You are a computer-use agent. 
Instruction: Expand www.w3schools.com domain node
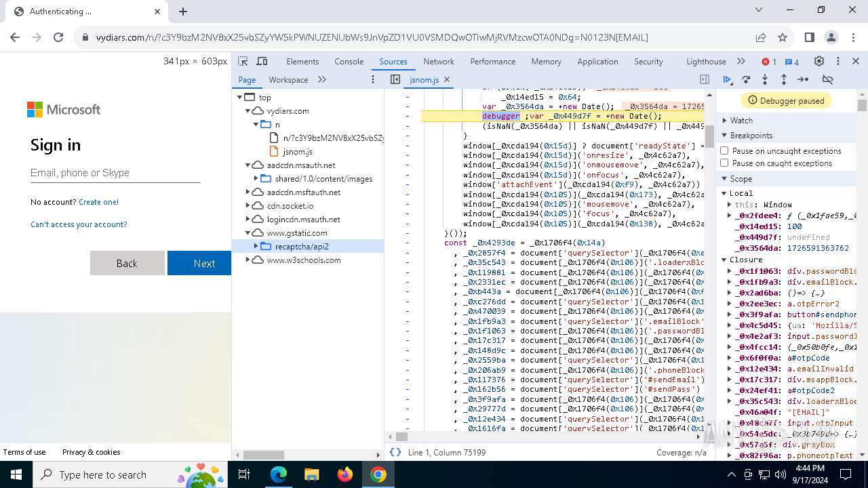pos(248,260)
